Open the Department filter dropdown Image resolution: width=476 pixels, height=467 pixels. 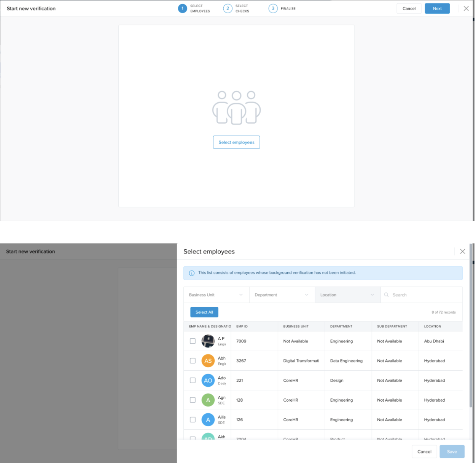tap(282, 295)
